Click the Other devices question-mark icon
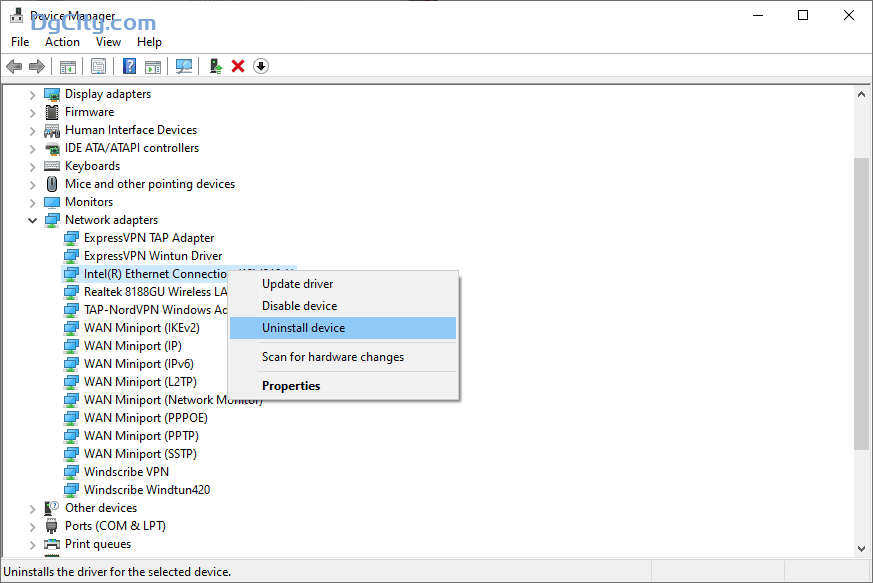Image resolution: width=873 pixels, height=583 pixels. click(x=52, y=508)
